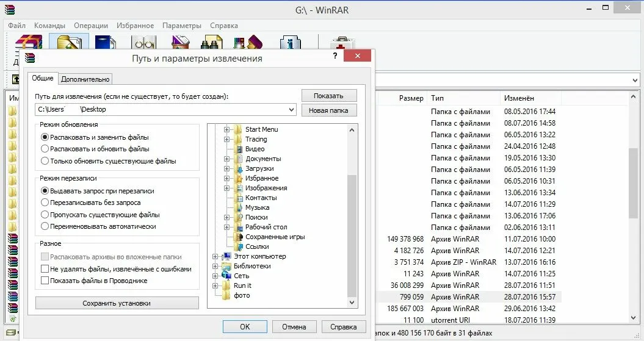Expand the 'Документы' folder node
The image size is (644, 341).
pyautogui.click(x=226, y=159)
